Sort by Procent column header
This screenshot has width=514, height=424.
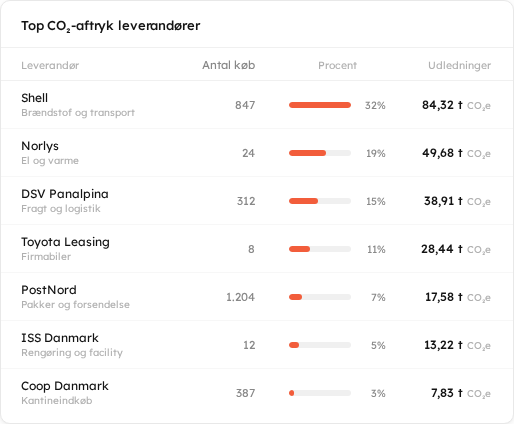click(337, 65)
